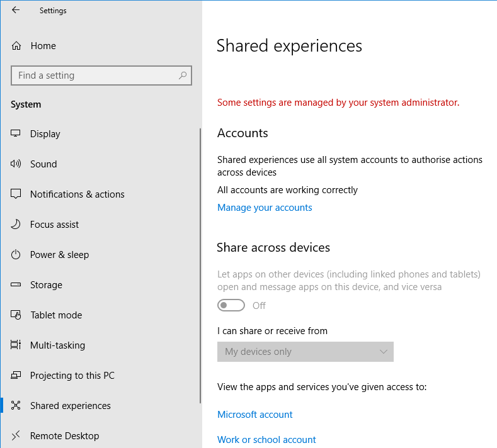The height and width of the screenshot is (448, 497).
Task: Click the Accounts section heading
Action: [x=243, y=133]
